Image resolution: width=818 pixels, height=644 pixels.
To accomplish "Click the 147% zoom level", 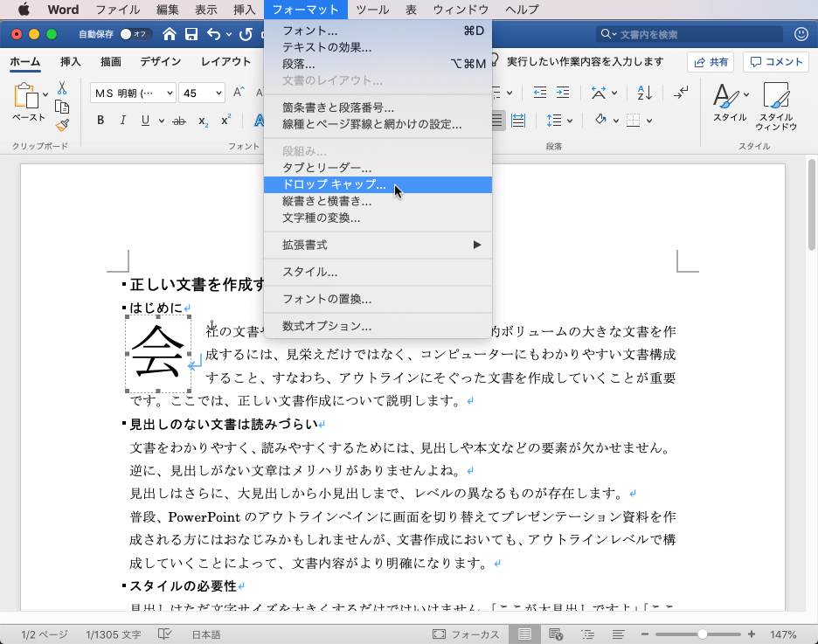I will pos(783,634).
